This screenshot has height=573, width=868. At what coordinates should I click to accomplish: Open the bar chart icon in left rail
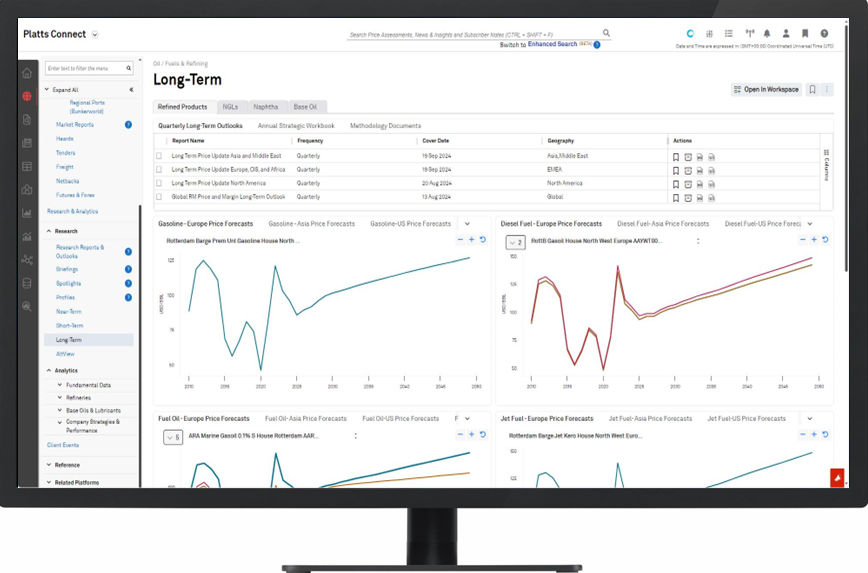click(x=27, y=213)
